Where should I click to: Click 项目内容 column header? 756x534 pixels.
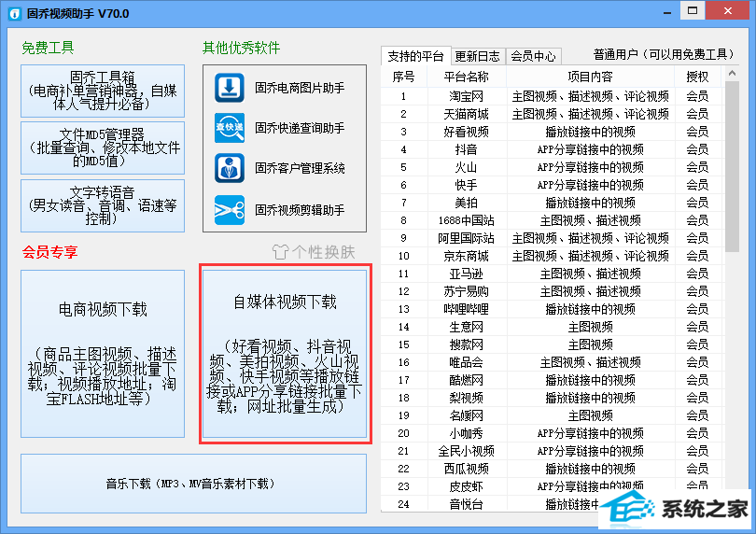[x=590, y=77]
